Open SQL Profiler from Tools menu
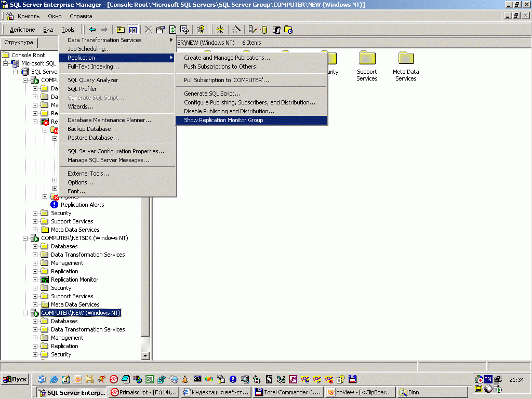532x399 pixels. (x=117, y=89)
